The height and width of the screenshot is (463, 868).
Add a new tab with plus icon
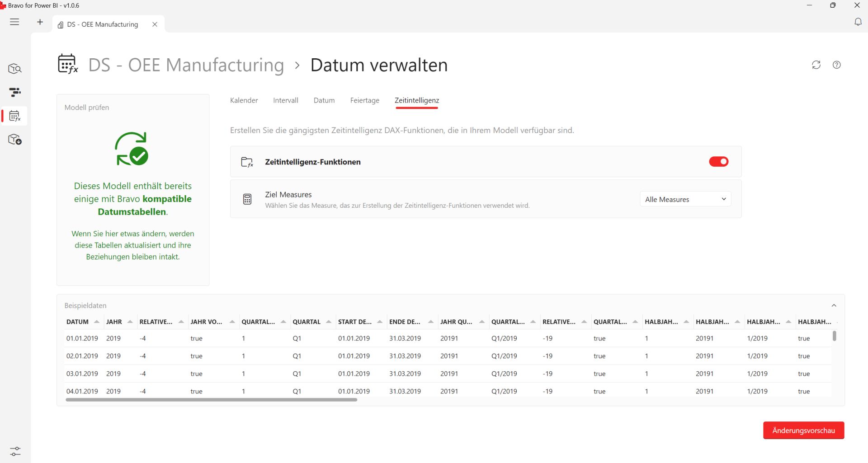40,22
